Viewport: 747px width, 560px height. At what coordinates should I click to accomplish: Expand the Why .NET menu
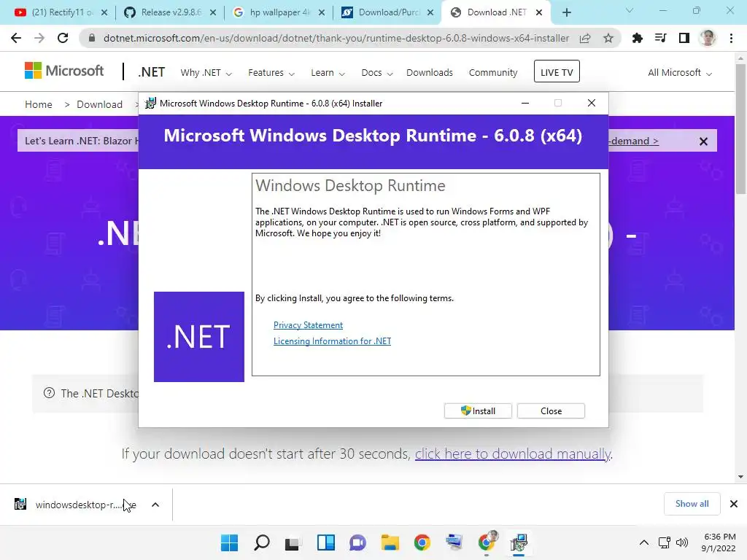tap(206, 73)
